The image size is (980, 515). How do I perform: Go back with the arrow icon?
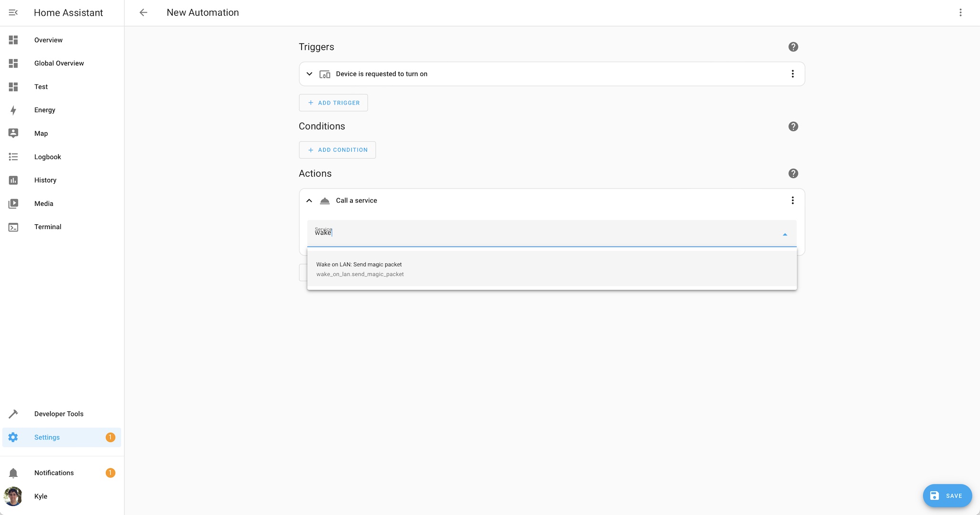[143, 12]
